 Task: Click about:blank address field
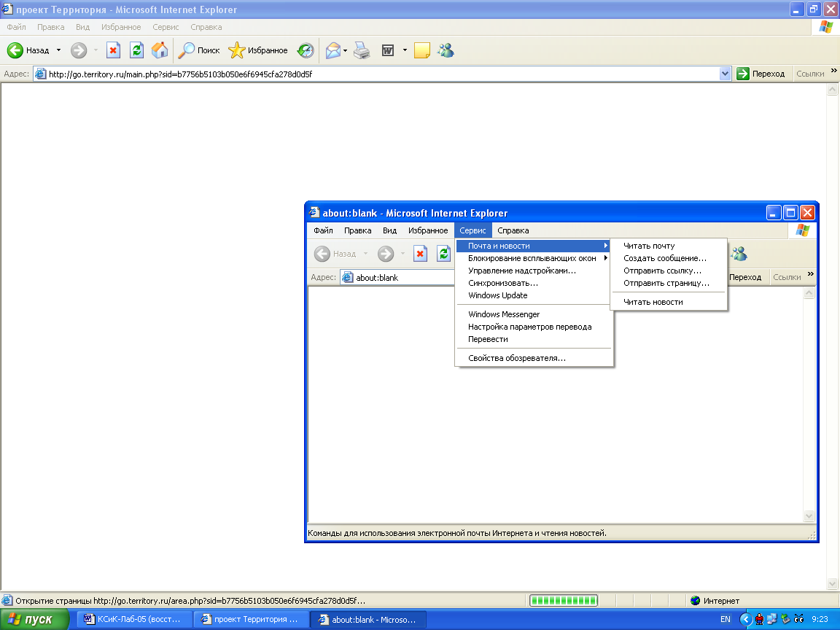coord(397,277)
